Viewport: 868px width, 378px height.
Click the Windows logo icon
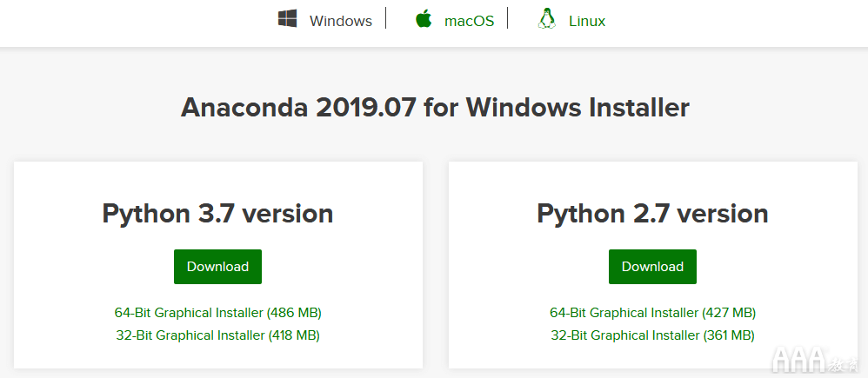287,19
